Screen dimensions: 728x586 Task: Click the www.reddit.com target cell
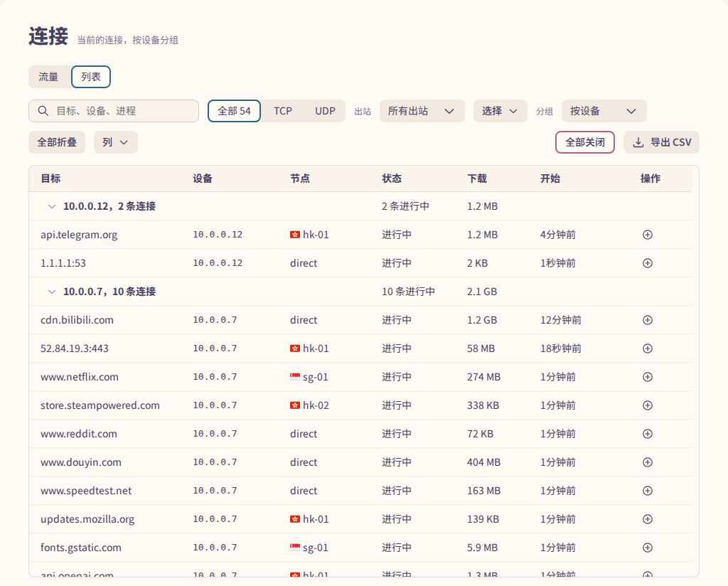click(x=78, y=434)
